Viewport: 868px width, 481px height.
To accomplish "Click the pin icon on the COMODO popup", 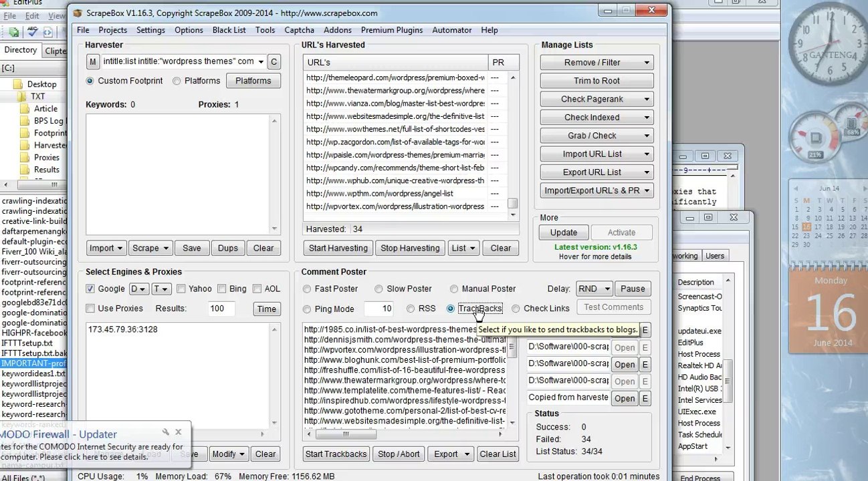I will pos(166,432).
